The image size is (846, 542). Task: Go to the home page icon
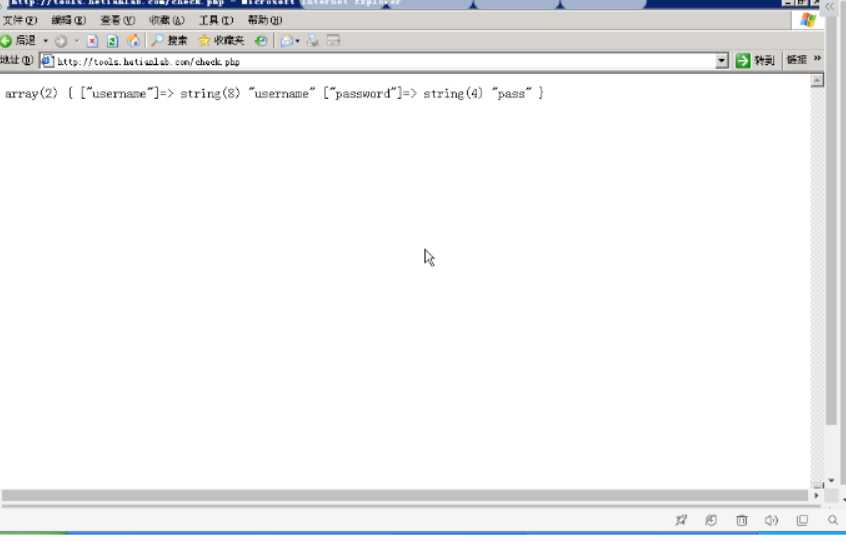(x=133, y=40)
